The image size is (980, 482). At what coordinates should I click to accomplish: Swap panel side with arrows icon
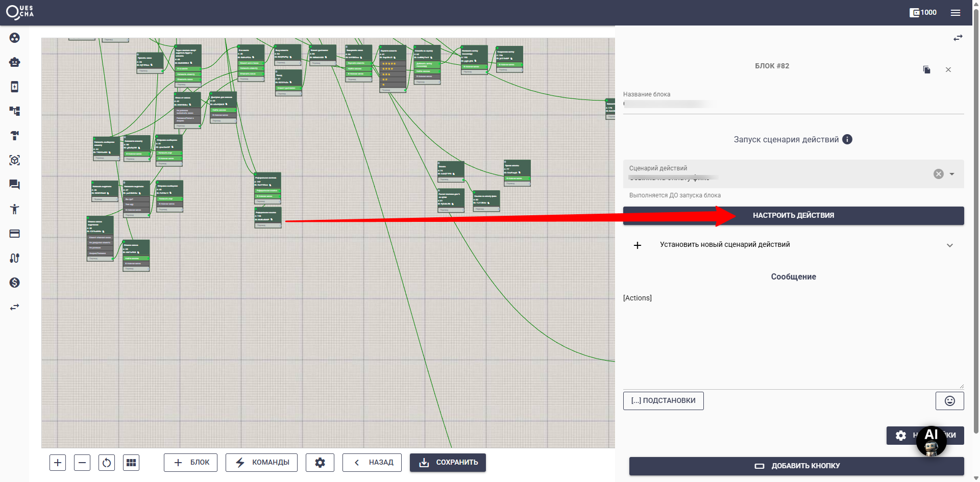coord(958,38)
